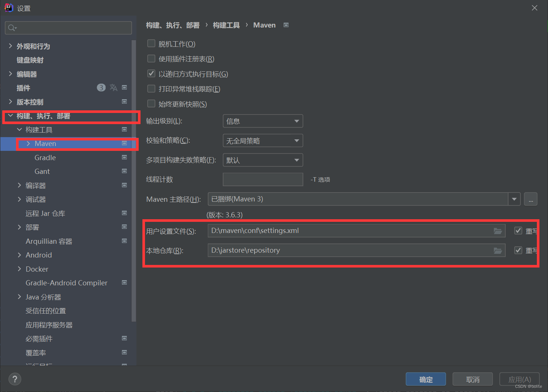Click the project settings icon on 覆盖率 row

125,352
